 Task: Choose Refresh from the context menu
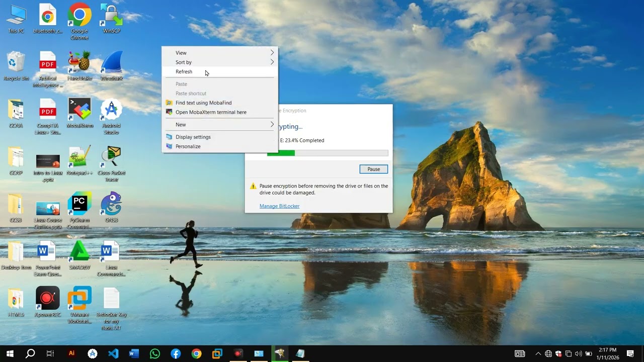[x=220, y=72]
